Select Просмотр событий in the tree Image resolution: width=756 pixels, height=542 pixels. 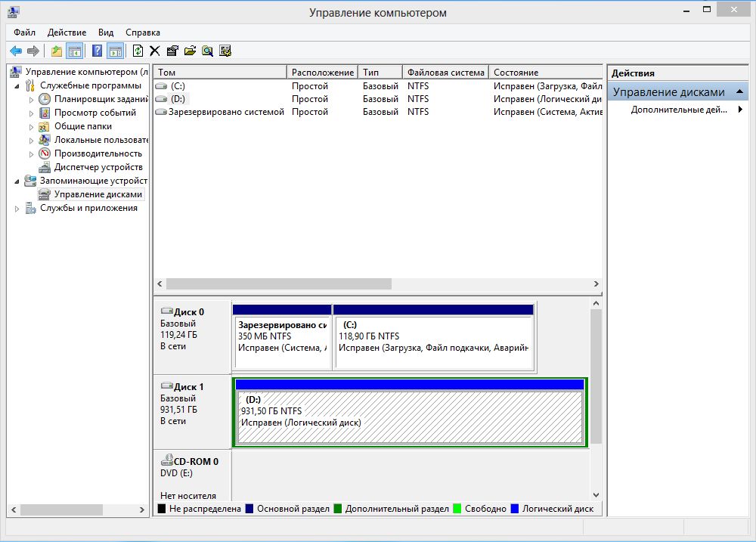click(x=95, y=113)
